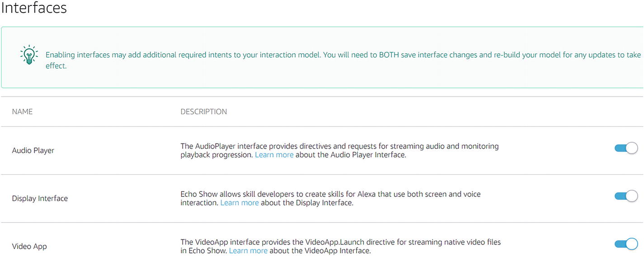The width and height of the screenshot is (644, 256).
Task: Click the NAME column header
Action: pyautogui.click(x=22, y=112)
